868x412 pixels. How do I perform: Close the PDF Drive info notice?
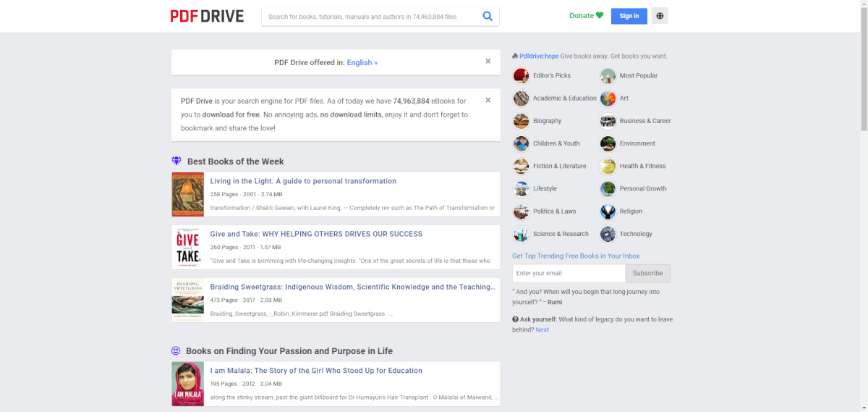point(488,100)
